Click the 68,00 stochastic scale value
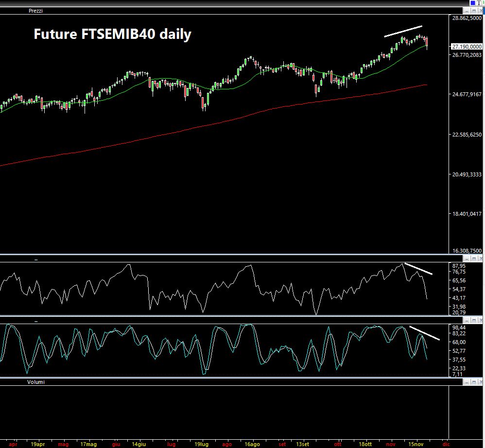Viewport: 485px width, 448px height. tap(459, 342)
